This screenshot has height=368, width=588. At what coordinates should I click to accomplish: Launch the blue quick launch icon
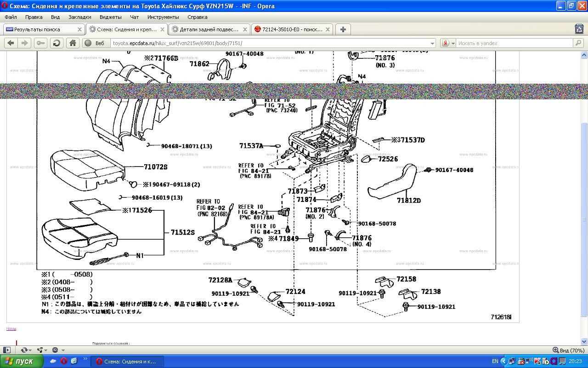[x=74, y=361]
